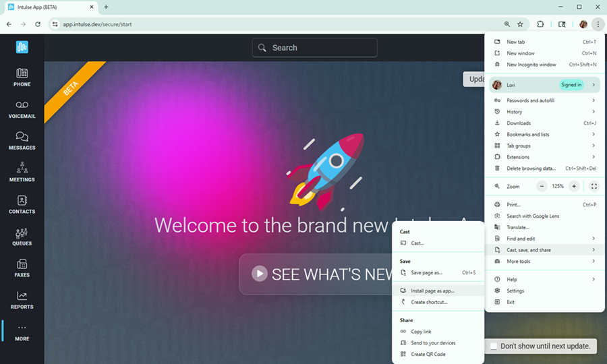Open Chrome Settings
This screenshot has height=364, width=607.
[544, 291]
